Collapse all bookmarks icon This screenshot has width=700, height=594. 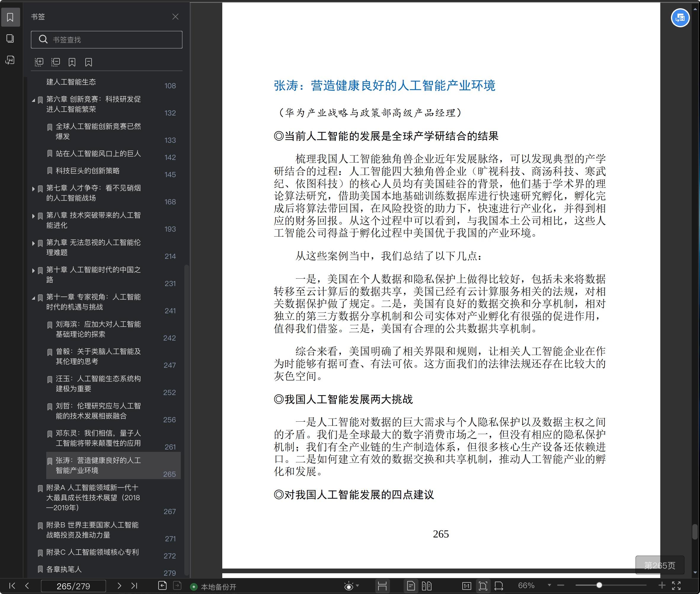tap(56, 62)
